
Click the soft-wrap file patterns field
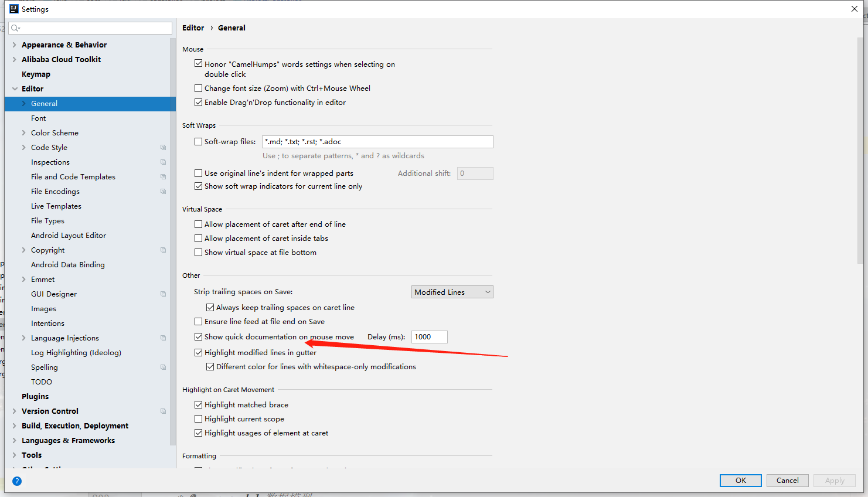(377, 142)
